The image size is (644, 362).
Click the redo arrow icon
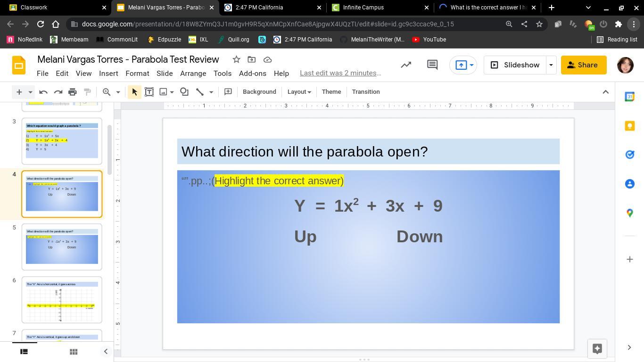tap(58, 92)
